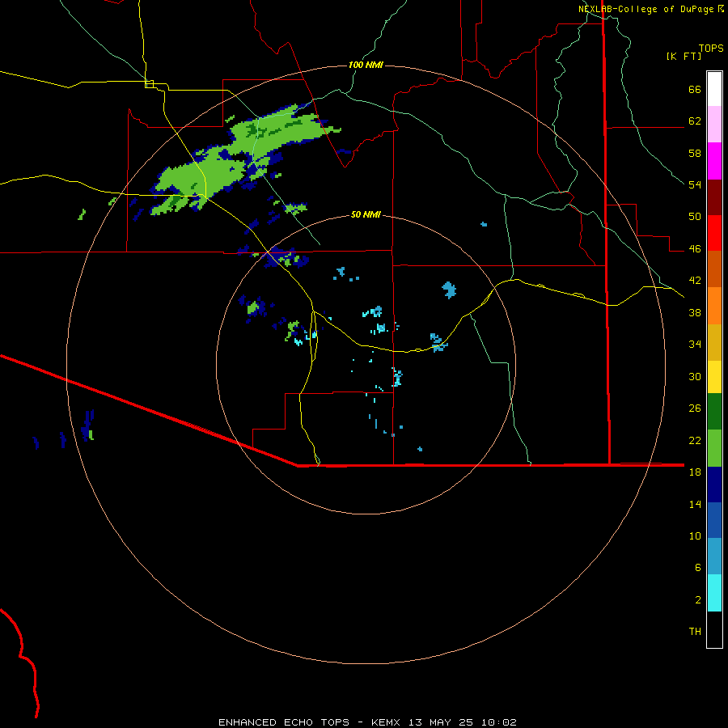Click legend value 38
The image size is (728, 728).
tap(695, 312)
